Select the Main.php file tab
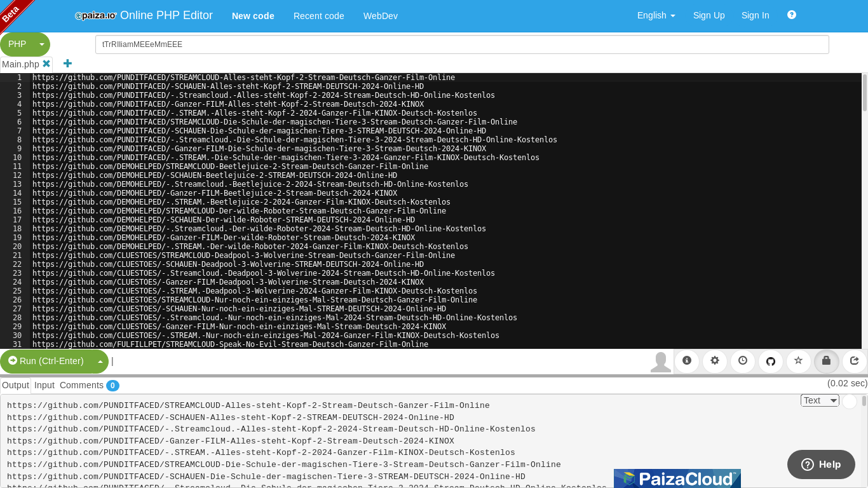The image size is (868, 488). (20, 64)
